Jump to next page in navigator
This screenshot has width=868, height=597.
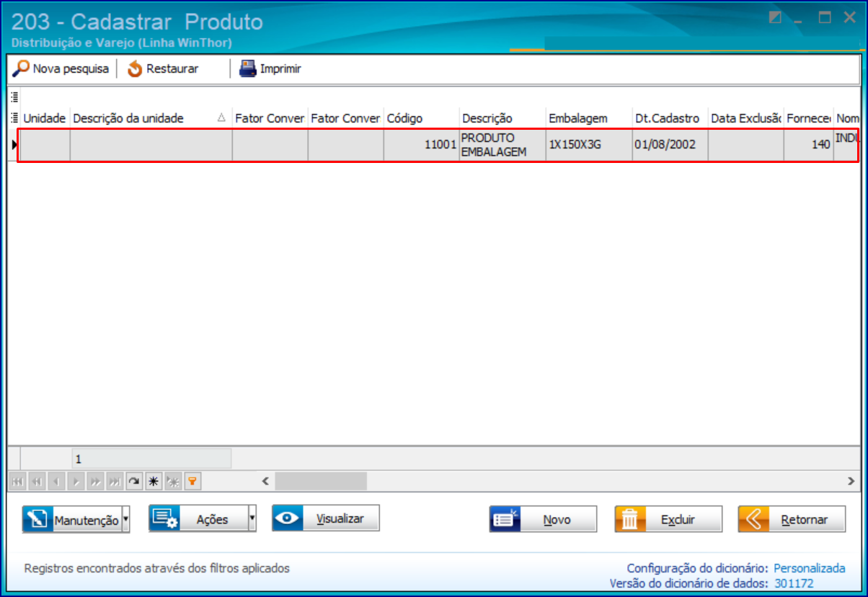point(95,481)
